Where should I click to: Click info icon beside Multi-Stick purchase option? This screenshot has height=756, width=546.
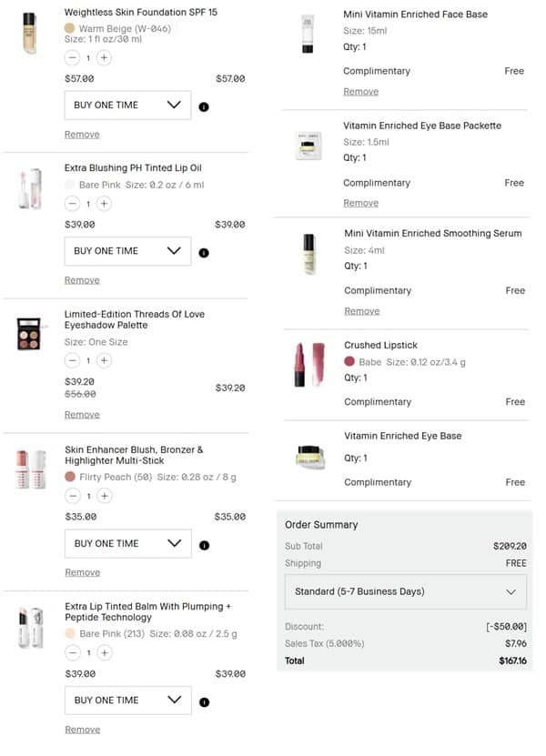click(x=203, y=545)
